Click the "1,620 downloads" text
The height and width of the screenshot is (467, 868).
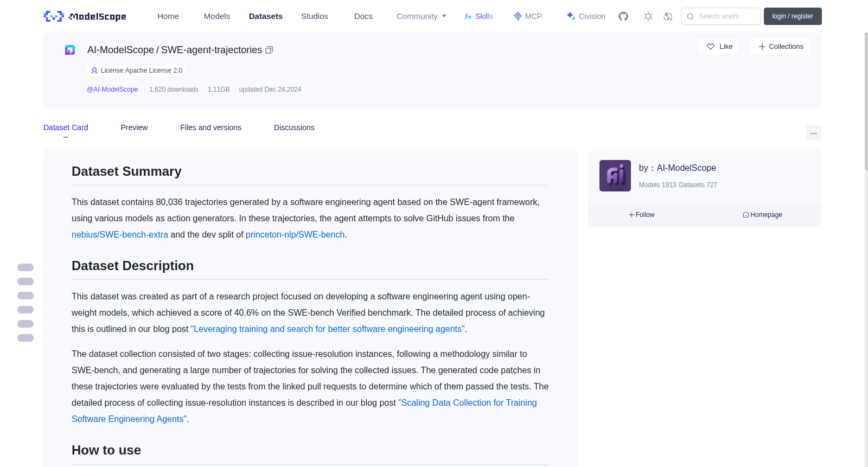[174, 89]
